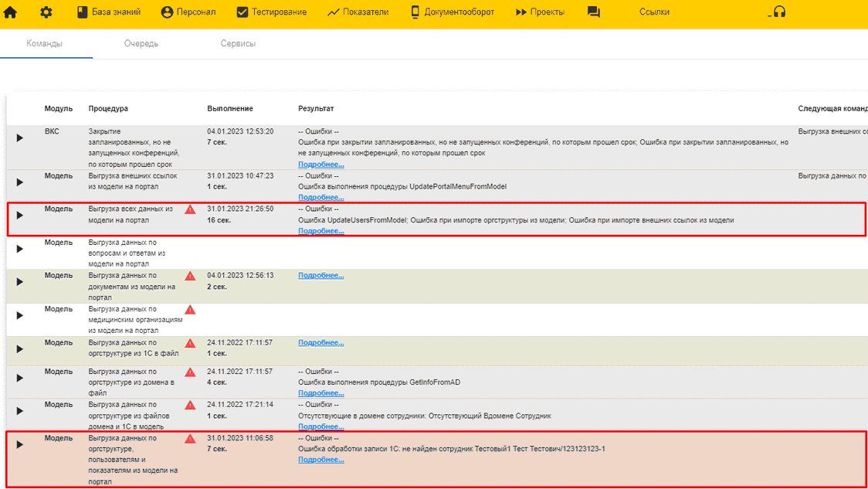
Task: Open Показатели menu
Action: (x=358, y=12)
